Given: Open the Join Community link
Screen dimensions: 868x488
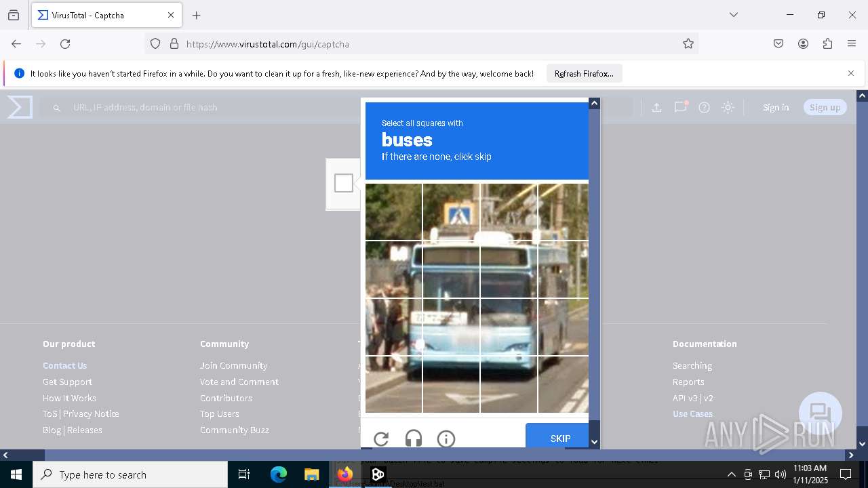Looking at the screenshot, I should [x=233, y=365].
